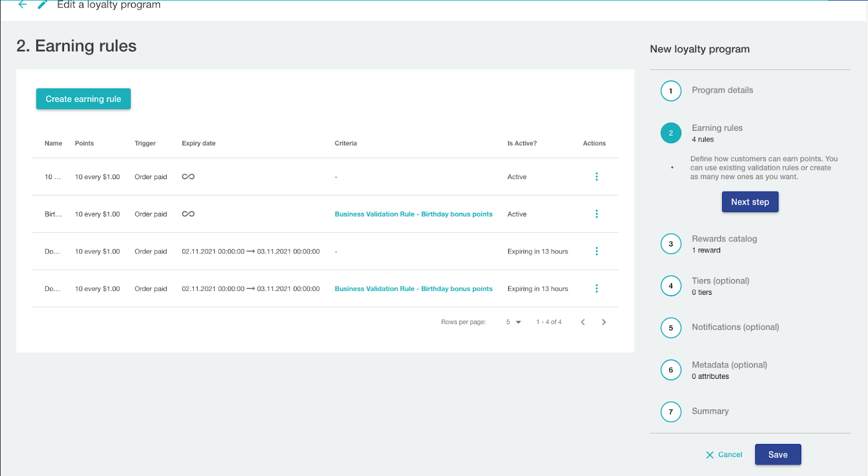Select the Notifications (optional) step
This screenshot has width=868, height=476.
735,327
